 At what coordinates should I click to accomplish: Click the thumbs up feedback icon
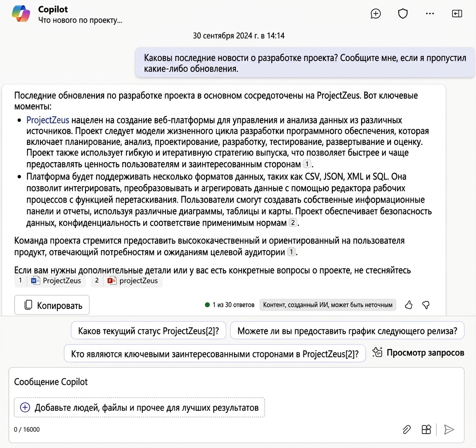pyautogui.click(x=409, y=305)
